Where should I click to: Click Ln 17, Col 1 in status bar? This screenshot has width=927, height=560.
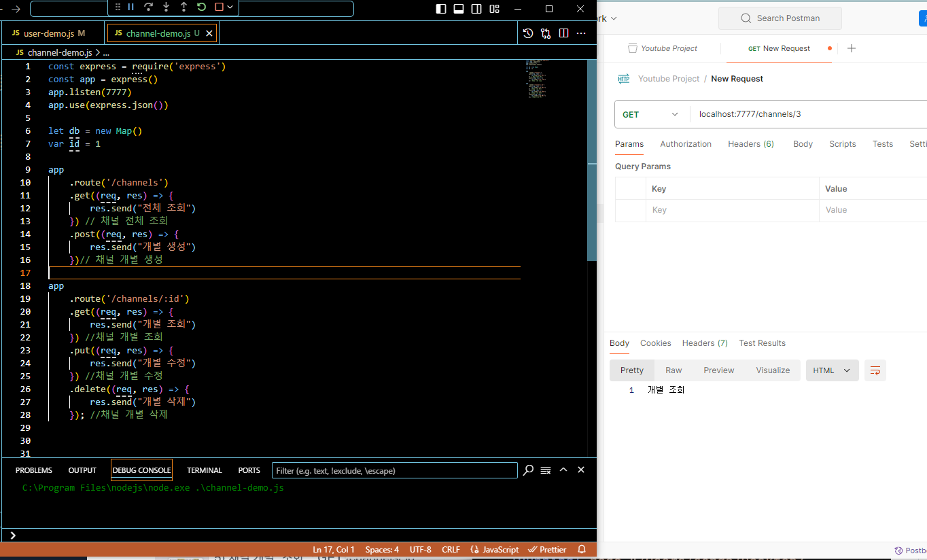pyautogui.click(x=333, y=549)
